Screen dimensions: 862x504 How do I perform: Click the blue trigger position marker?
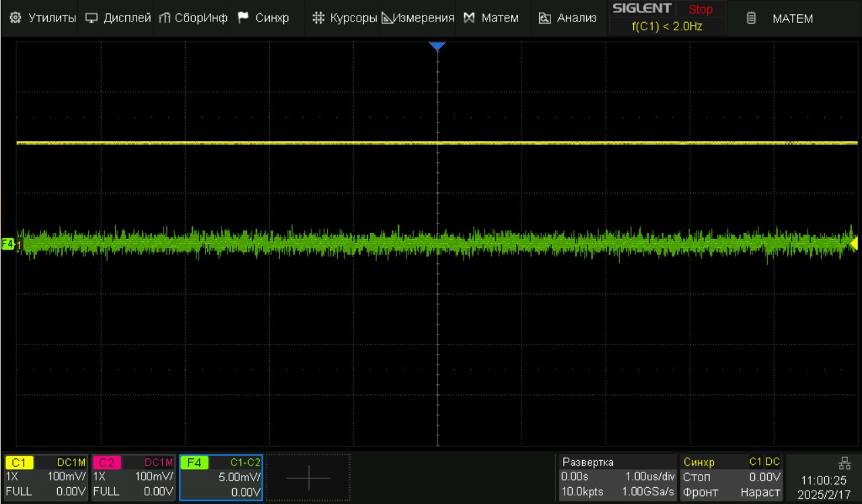coord(437,46)
